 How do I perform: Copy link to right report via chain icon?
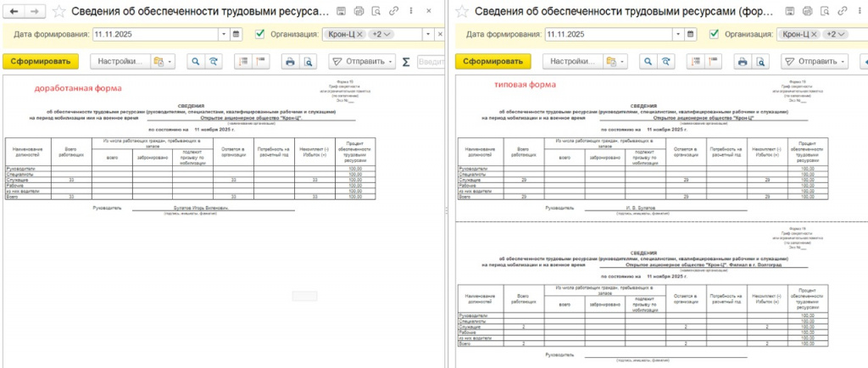coord(842,11)
